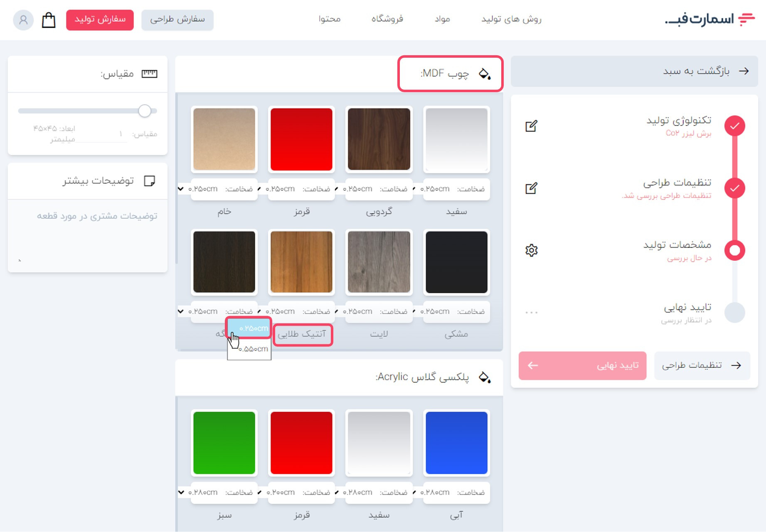Choose 0.550cm thickness option in open list
The height and width of the screenshot is (532, 766).
point(249,349)
